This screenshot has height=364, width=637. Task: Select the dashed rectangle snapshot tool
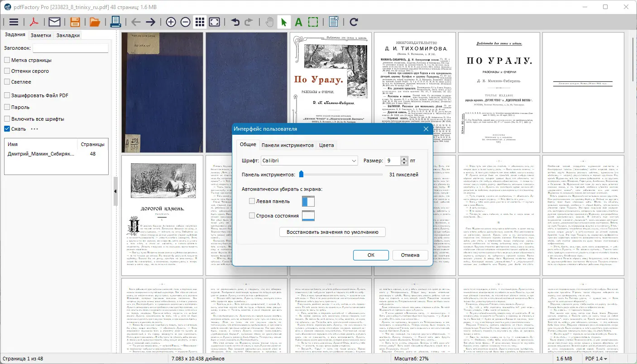tap(313, 22)
